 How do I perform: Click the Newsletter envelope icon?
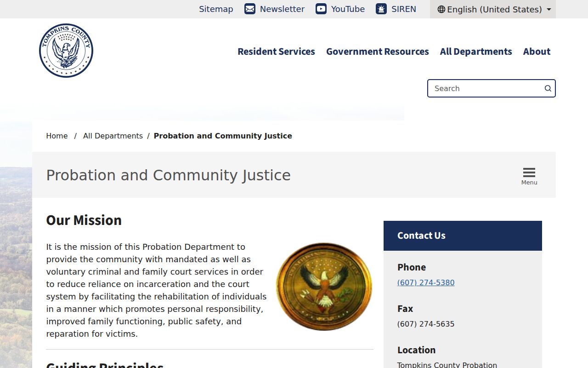pos(250,9)
